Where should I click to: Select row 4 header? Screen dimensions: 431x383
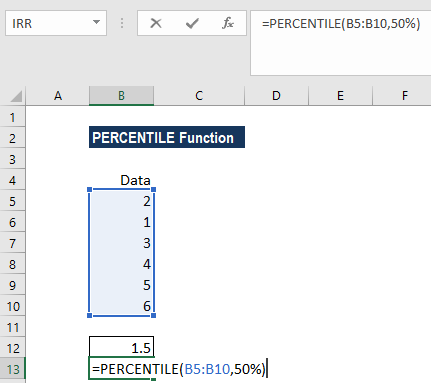[12, 180]
